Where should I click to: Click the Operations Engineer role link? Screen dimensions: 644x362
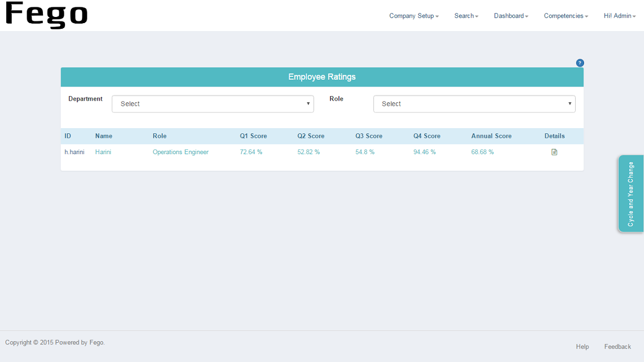[180, 152]
